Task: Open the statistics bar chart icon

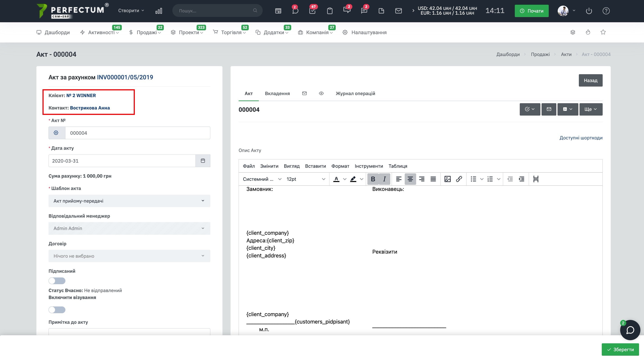Action: 159,11
